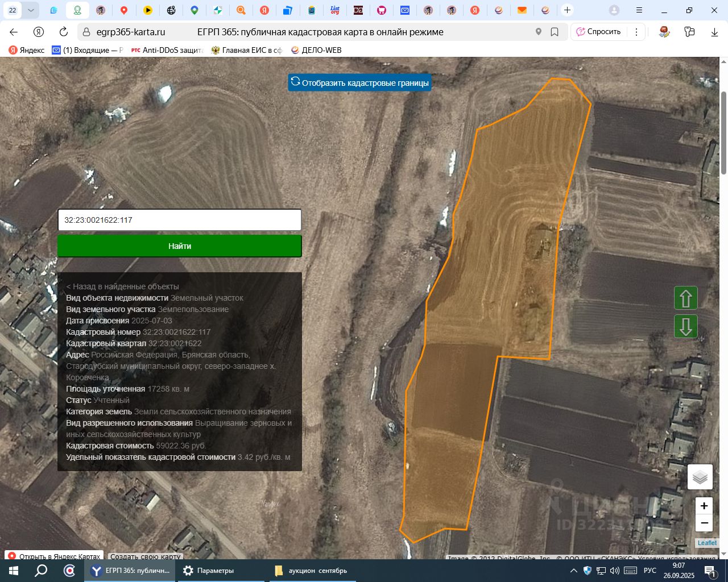
Task: Zoom out with the map minus button
Action: [x=704, y=523]
